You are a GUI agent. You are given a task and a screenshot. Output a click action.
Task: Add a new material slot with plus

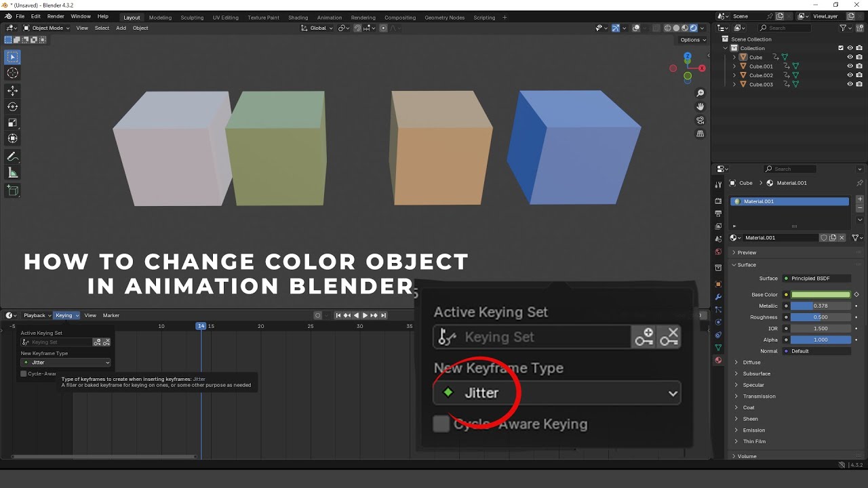[860, 200]
